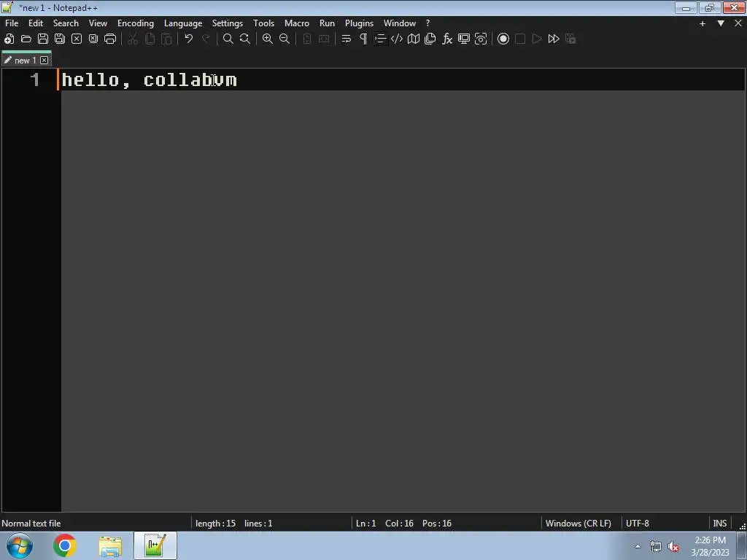The image size is (747, 560).
Task: Click the Paste clipboard icon
Action: pos(166,39)
